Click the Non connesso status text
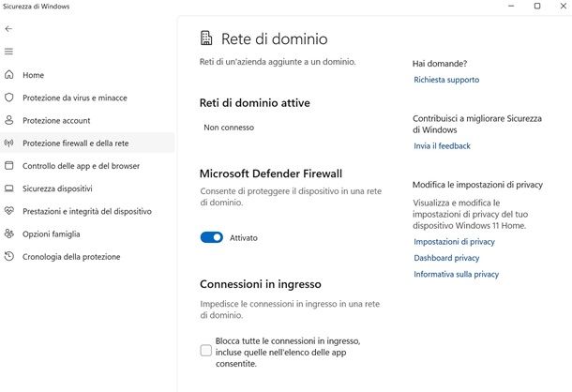 (229, 128)
